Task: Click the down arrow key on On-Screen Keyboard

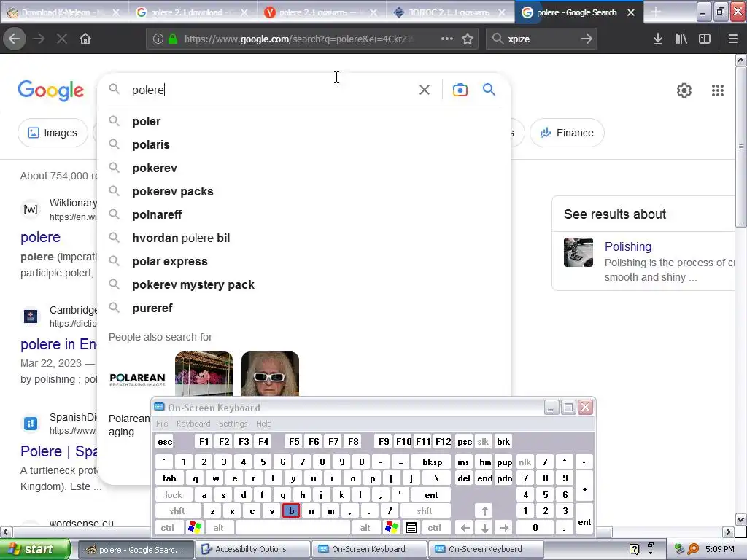Action: [x=484, y=527]
